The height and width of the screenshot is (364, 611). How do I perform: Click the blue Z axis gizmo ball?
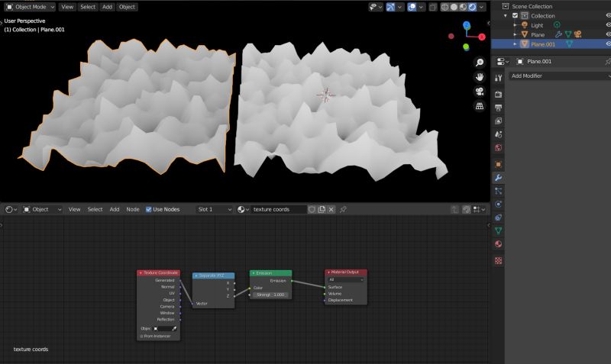pos(467,25)
